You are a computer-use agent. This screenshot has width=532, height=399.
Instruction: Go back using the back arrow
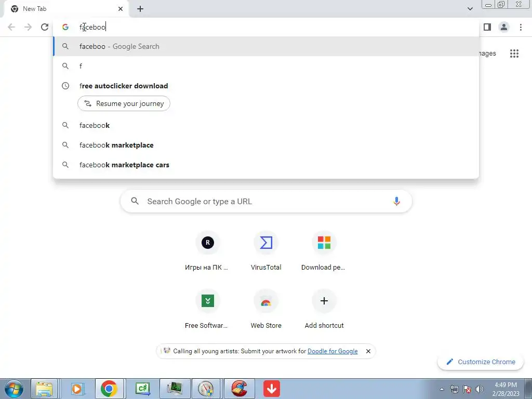coord(11,27)
